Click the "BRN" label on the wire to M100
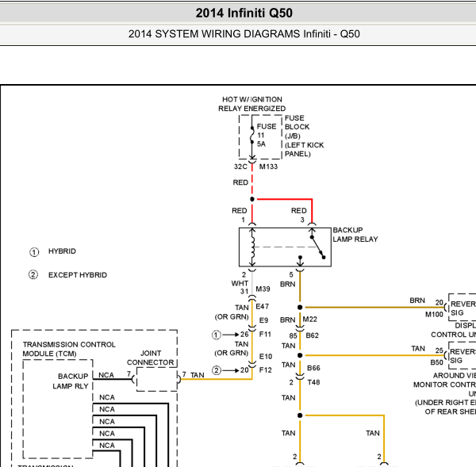The image size is (476, 467). pyautogui.click(x=417, y=300)
